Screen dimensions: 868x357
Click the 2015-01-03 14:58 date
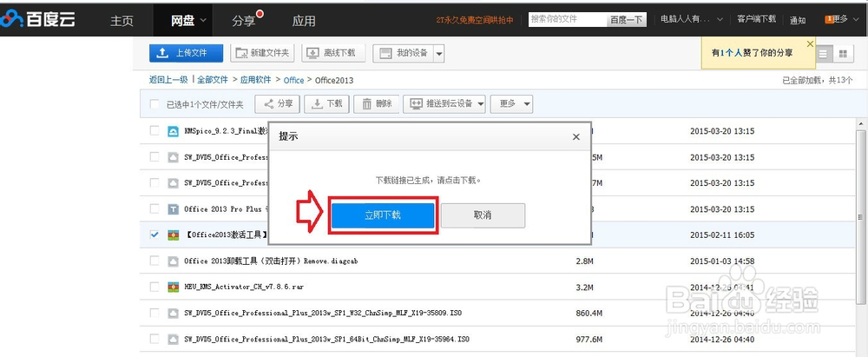(x=722, y=261)
